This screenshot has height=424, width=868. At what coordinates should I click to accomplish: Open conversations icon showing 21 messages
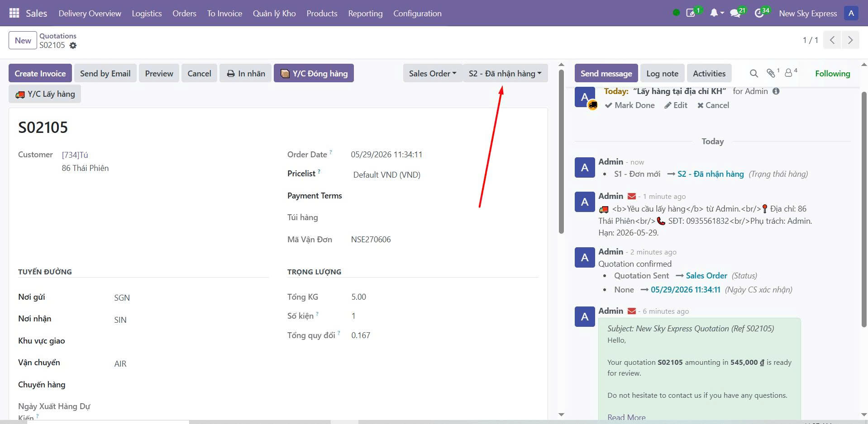tap(736, 13)
